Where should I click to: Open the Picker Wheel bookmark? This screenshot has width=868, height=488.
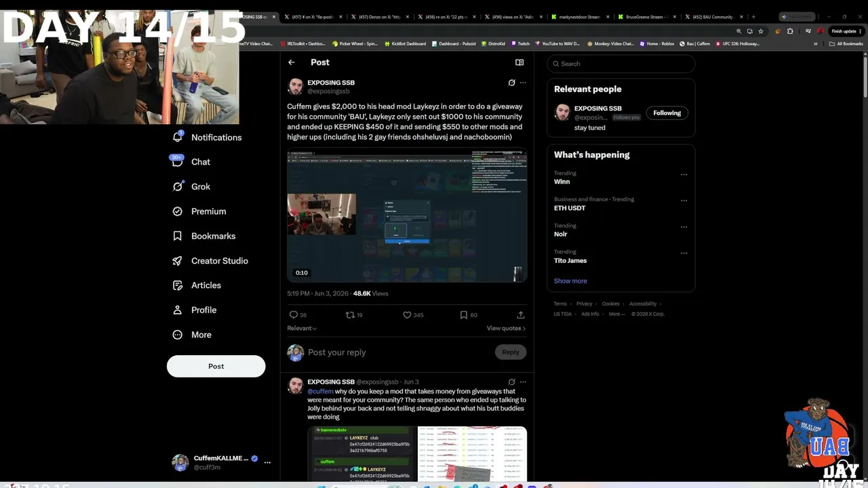[355, 43]
